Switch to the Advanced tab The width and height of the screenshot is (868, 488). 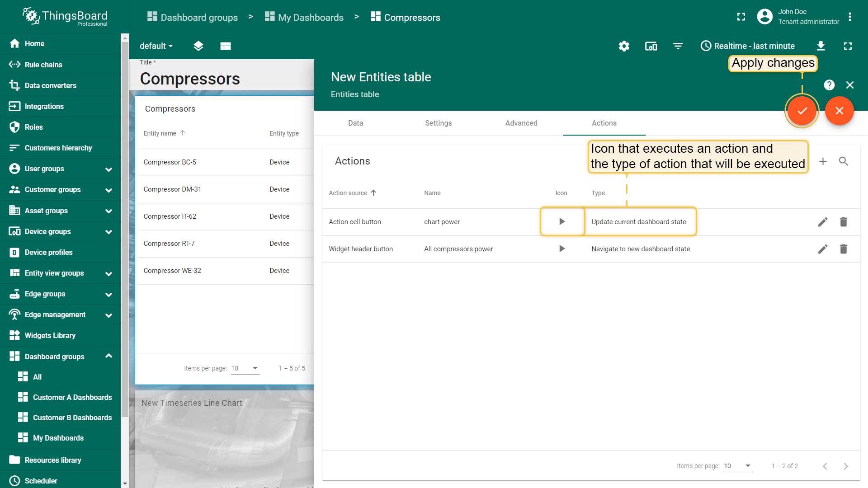point(521,123)
